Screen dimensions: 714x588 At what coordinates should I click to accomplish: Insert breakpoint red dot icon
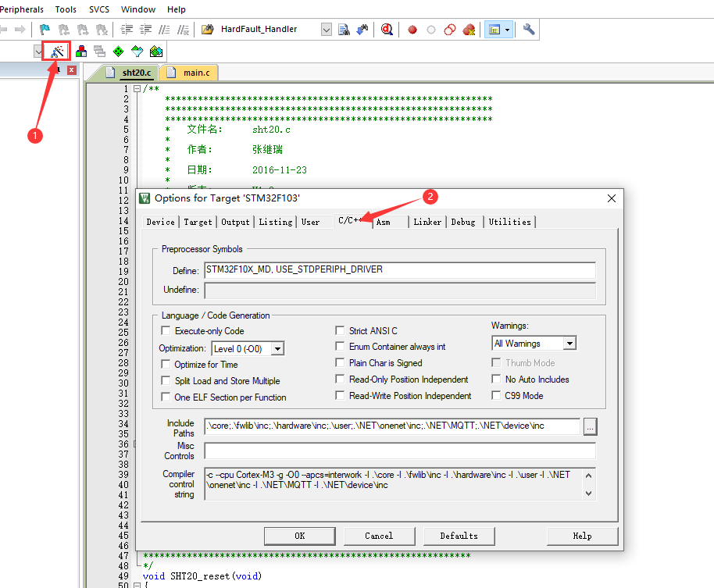click(x=412, y=30)
